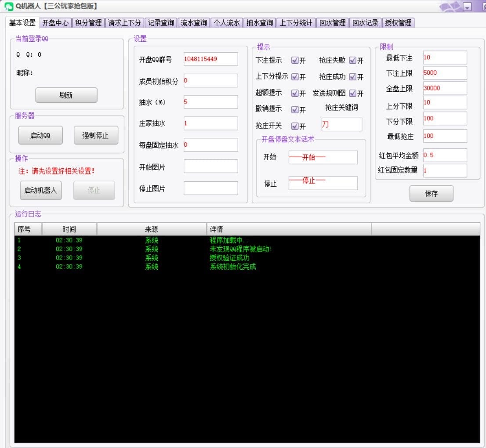
Task: Click the 红包平均金额 input field
Action: click(445, 155)
